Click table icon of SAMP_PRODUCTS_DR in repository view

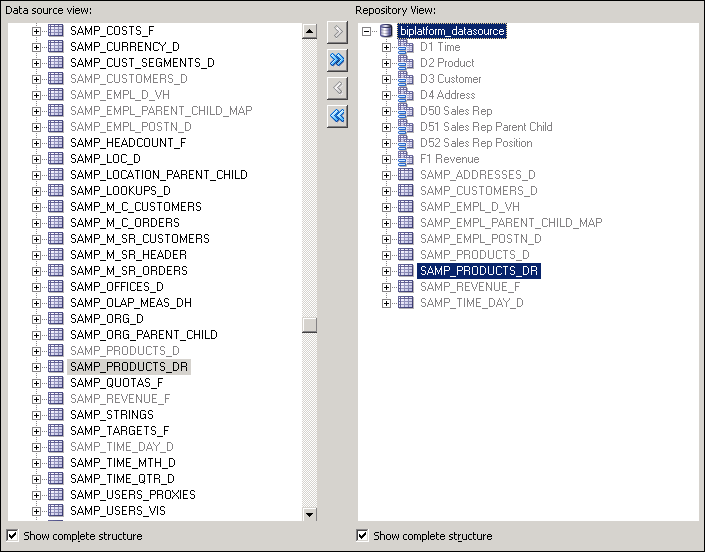point(406,271)
